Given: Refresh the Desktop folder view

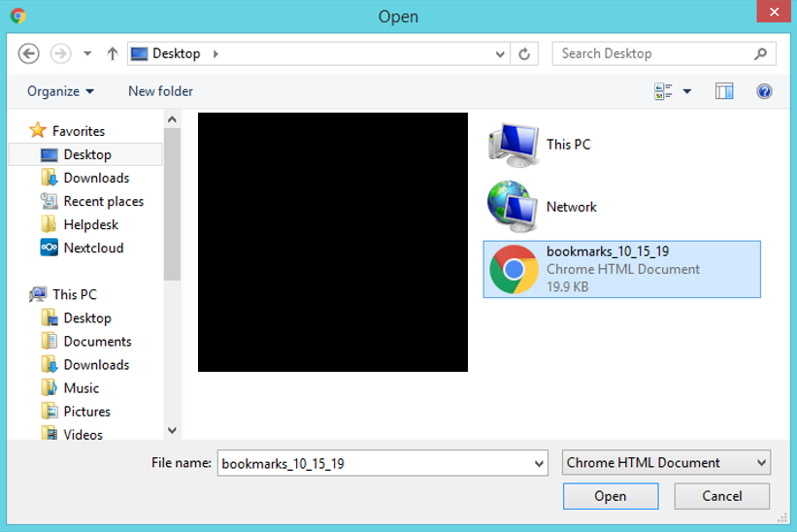Looking at the screenshot, I should coord(524,53).
